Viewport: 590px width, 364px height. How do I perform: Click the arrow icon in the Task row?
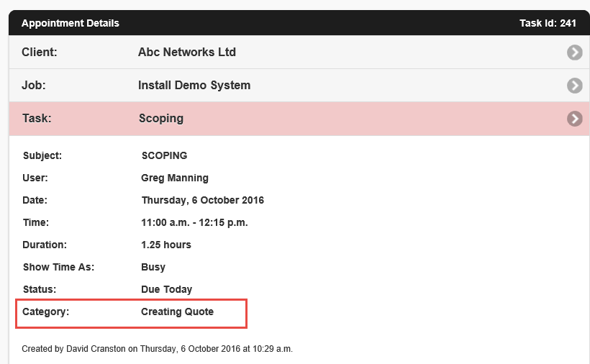(574, 119)
